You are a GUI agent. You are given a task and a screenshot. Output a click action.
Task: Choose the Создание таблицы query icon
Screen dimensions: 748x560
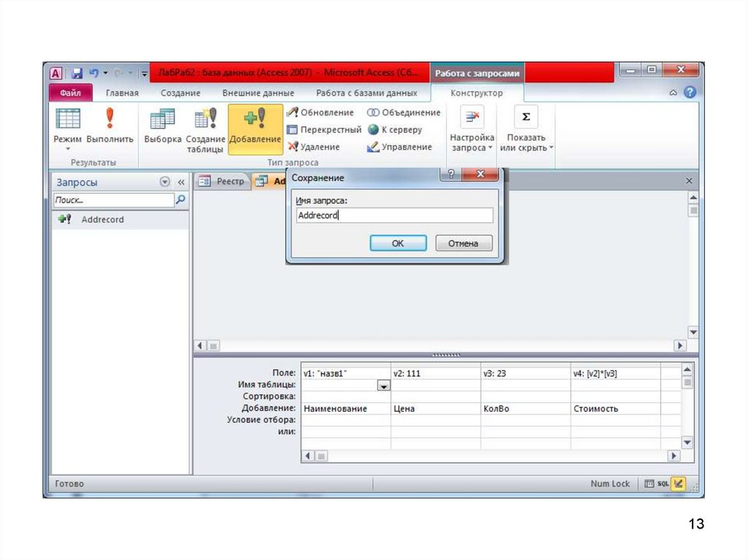point(205,119)
